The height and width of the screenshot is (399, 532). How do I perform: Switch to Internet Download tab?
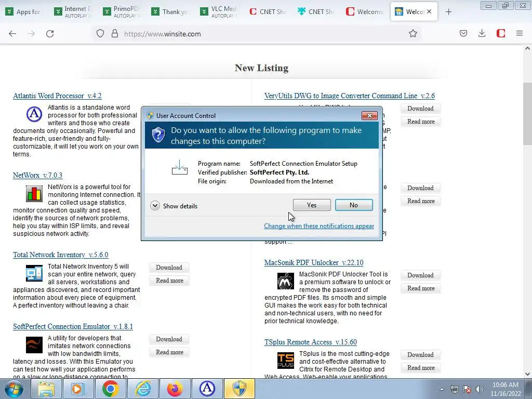[x=73, y=11]
